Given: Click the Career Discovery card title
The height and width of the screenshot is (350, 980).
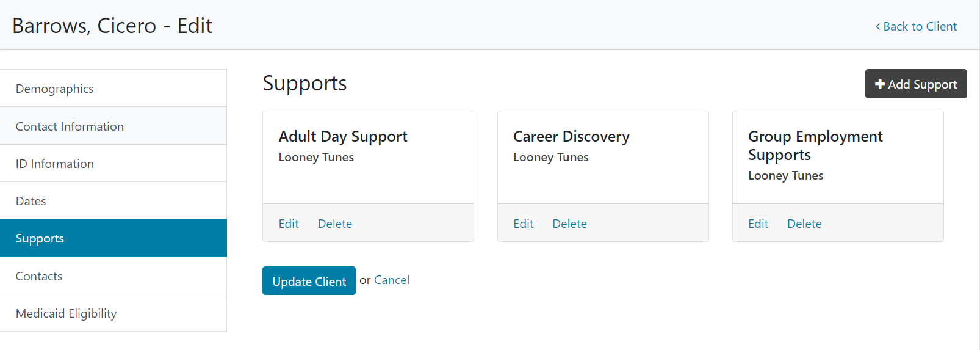Looking at the screenshot, I should [x=571, y=136].
